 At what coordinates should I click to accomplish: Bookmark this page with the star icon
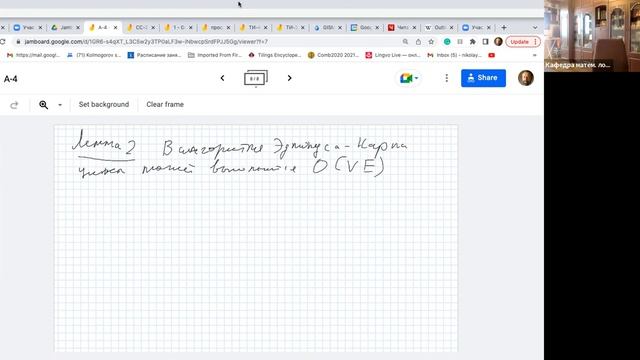coord(431,42)
